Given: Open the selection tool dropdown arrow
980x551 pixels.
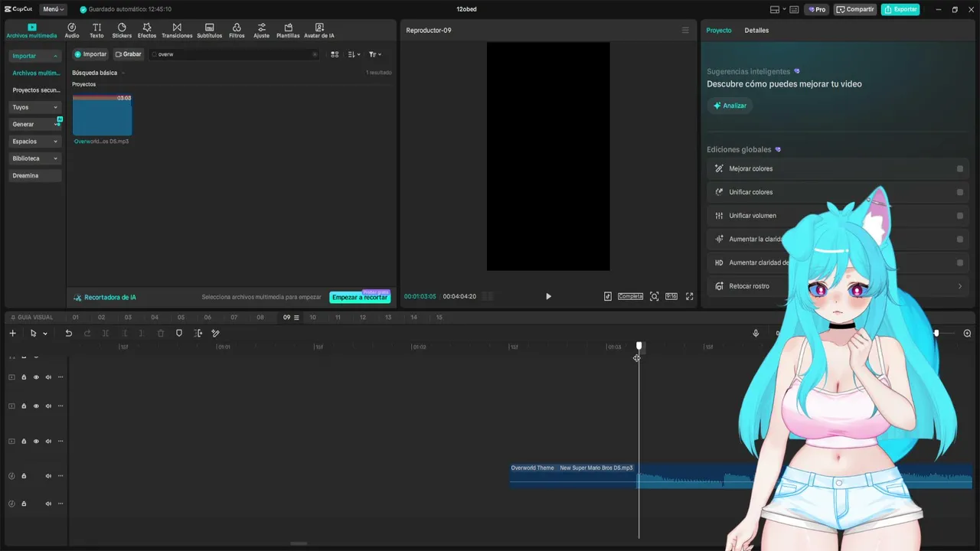Looking at the screenshot, I should (x=45, y=334).
